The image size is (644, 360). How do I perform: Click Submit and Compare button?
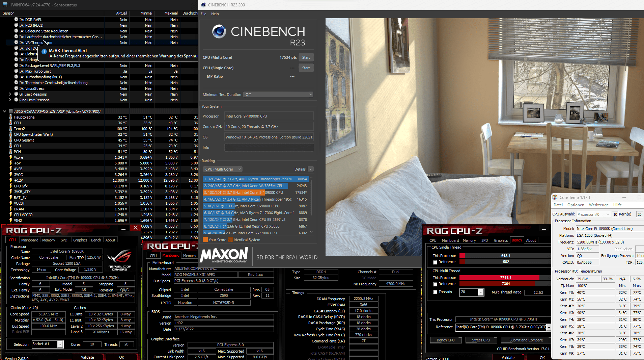pyautogui.click(x=526, y=340)
